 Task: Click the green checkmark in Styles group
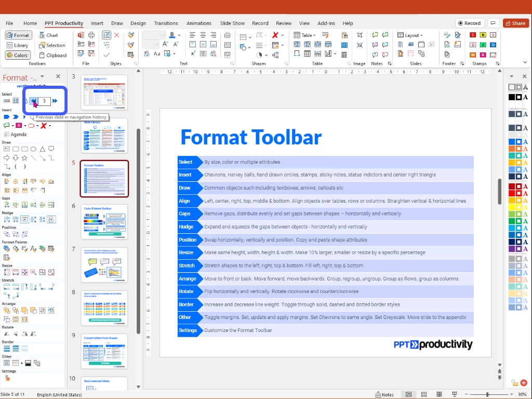[x=107, y=55]
